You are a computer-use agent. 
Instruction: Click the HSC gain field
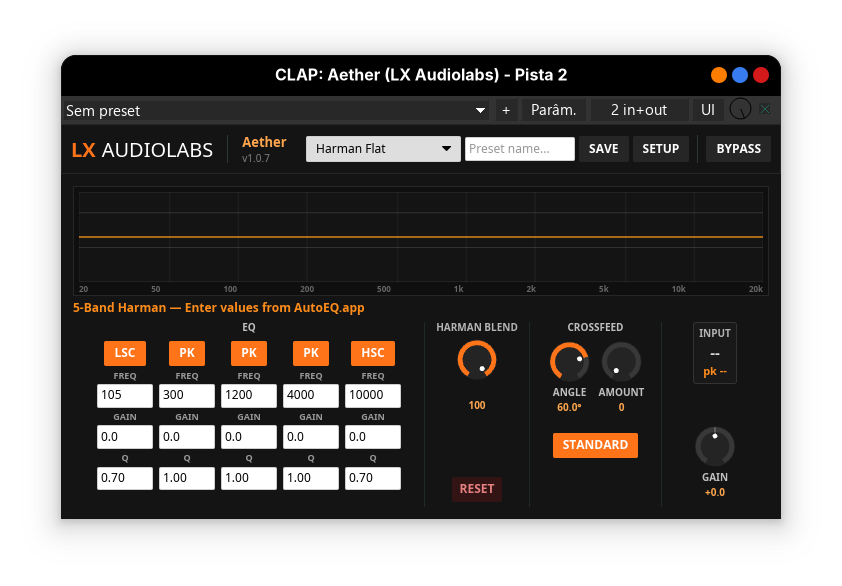tap(373, 437)
